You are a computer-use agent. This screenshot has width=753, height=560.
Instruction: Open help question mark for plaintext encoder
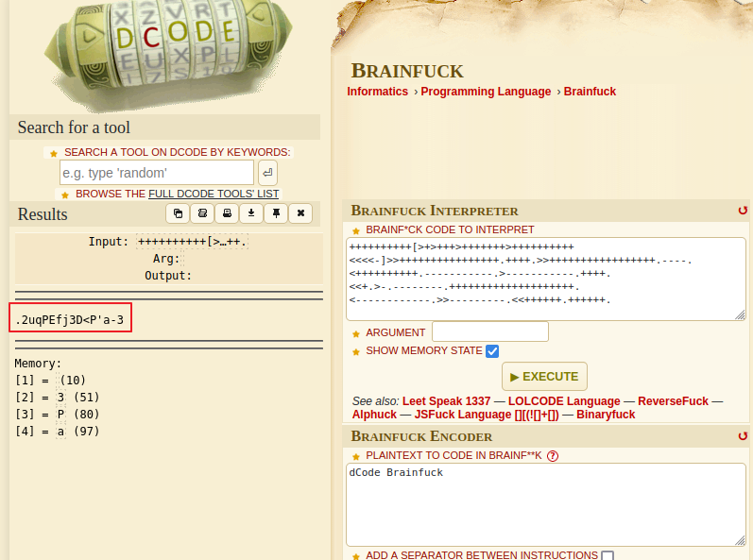tap(553, 456)
